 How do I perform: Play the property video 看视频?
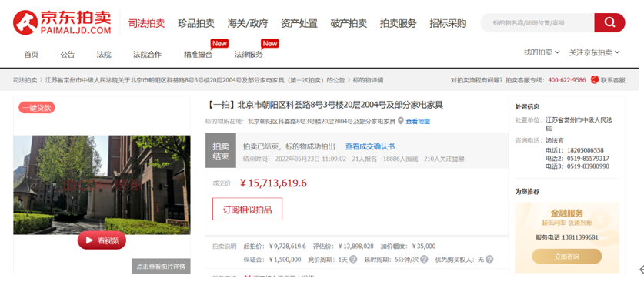(x=102, y=240)
